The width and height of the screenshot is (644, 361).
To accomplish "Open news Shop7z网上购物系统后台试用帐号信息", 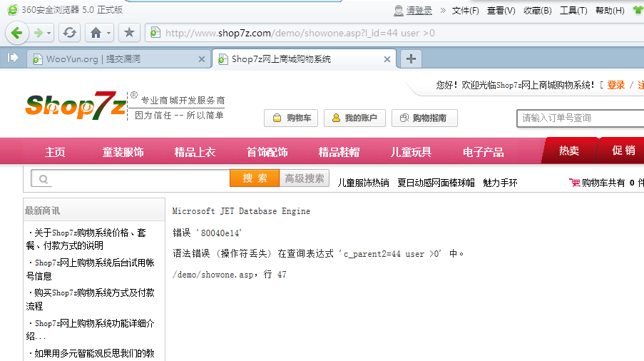I will coord(91,269).
